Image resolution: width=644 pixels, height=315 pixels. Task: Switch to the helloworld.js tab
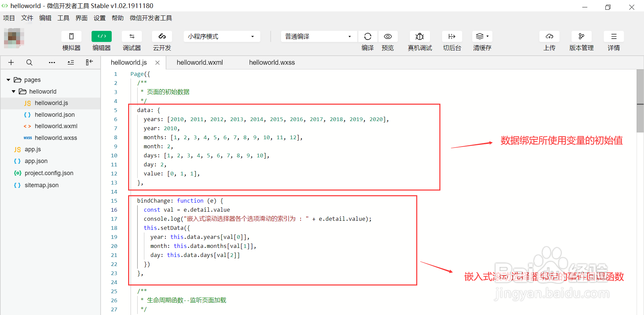pos(129,62)
